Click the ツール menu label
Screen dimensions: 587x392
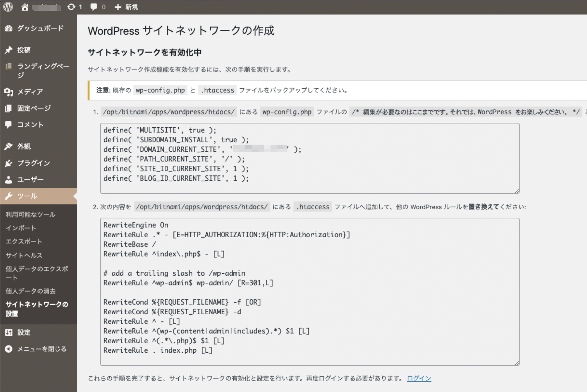click(27, 196)
